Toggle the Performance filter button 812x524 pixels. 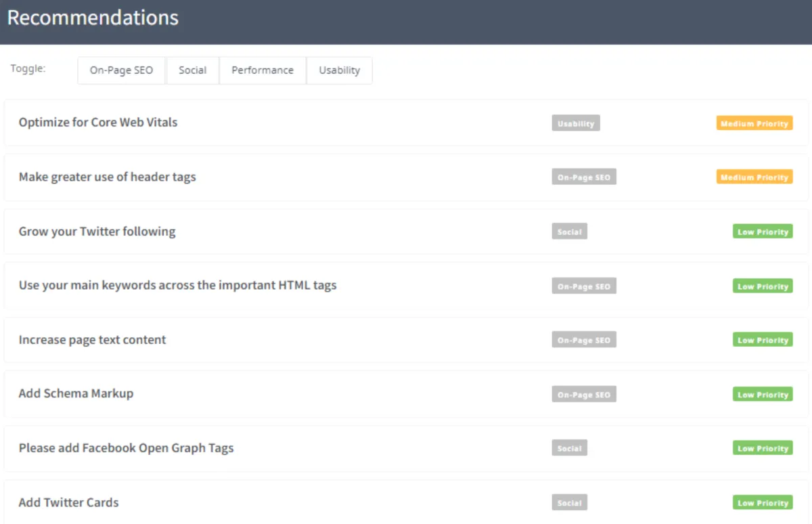[263, 70]
